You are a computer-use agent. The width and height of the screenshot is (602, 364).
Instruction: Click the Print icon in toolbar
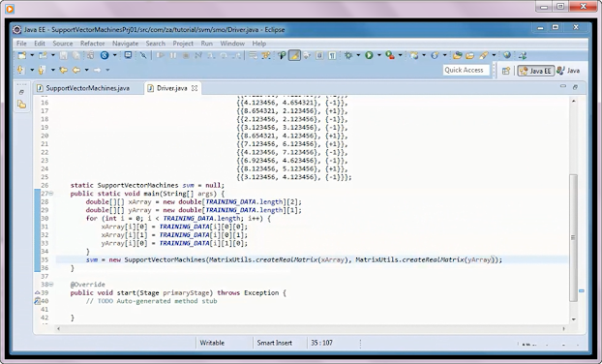click(90, 56)
